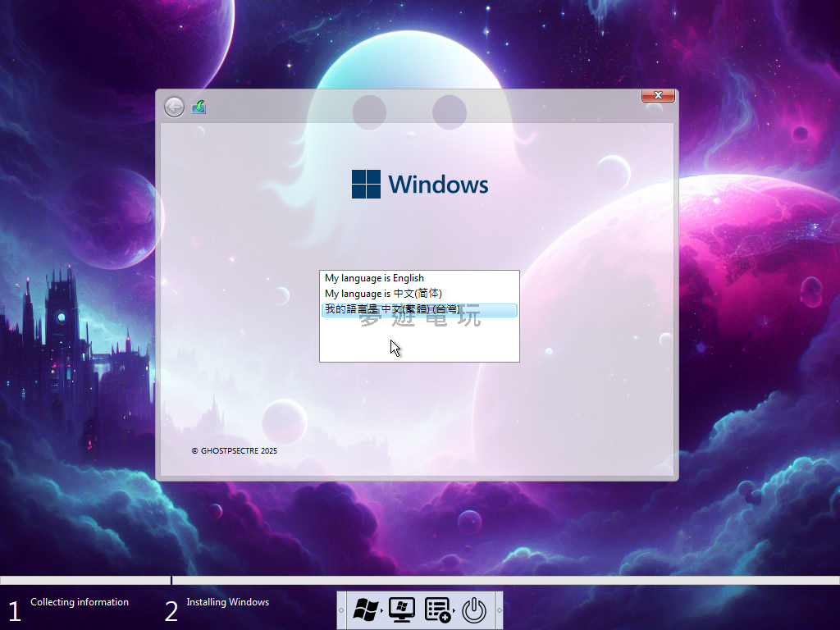Screen dimensions: 840x630
Task: Expand the small arrow beside Windows flag icon
Action: [381, 610]
